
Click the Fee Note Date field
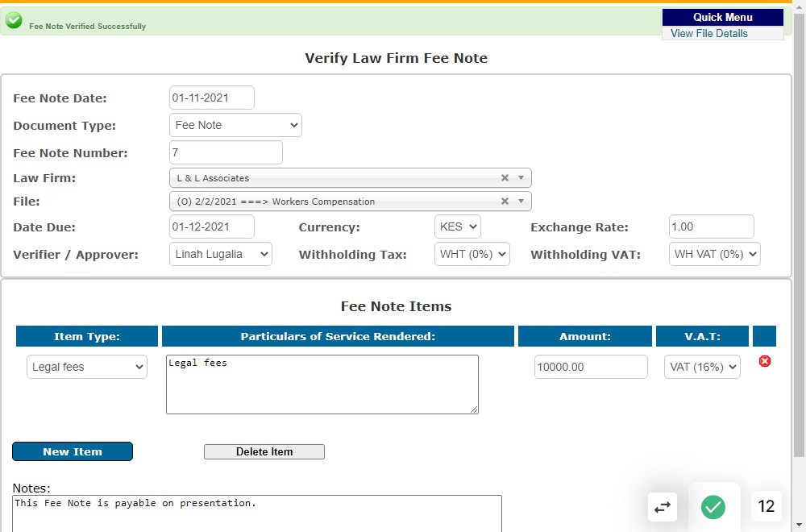tap(212, 98)
